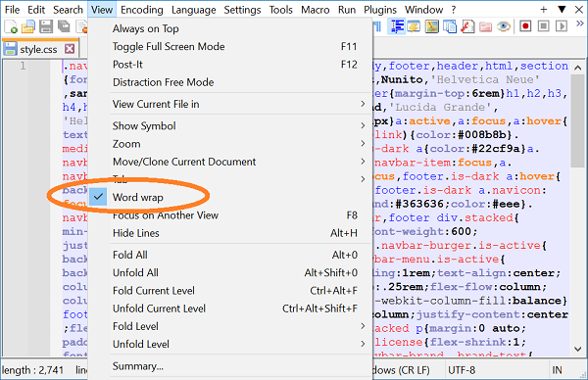Create a new file with the New icon

(11, 27)
